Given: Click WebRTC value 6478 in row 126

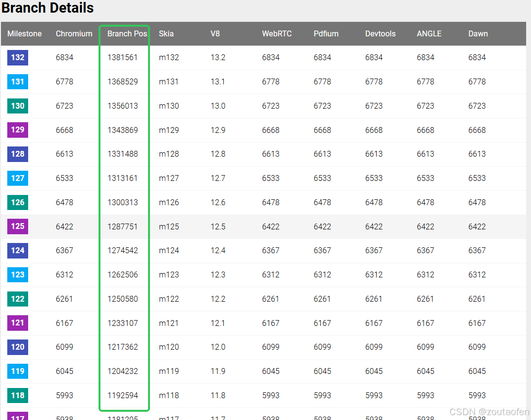Looking at the screenshot, I should [270, 202].
